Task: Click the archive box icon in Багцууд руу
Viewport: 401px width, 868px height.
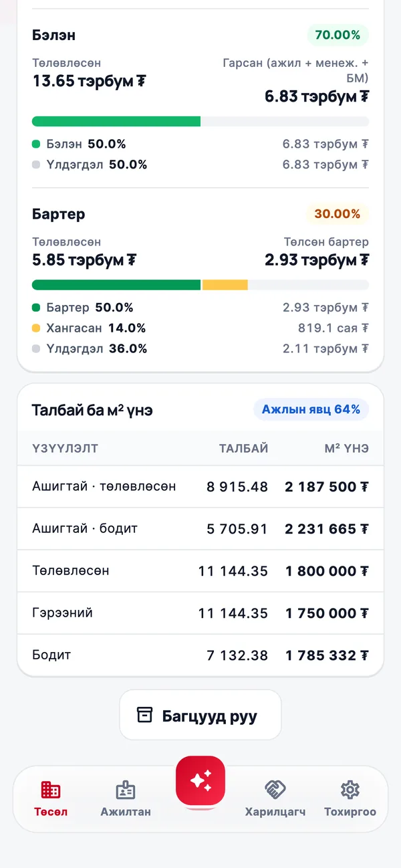Action: [x=145, y=715]
